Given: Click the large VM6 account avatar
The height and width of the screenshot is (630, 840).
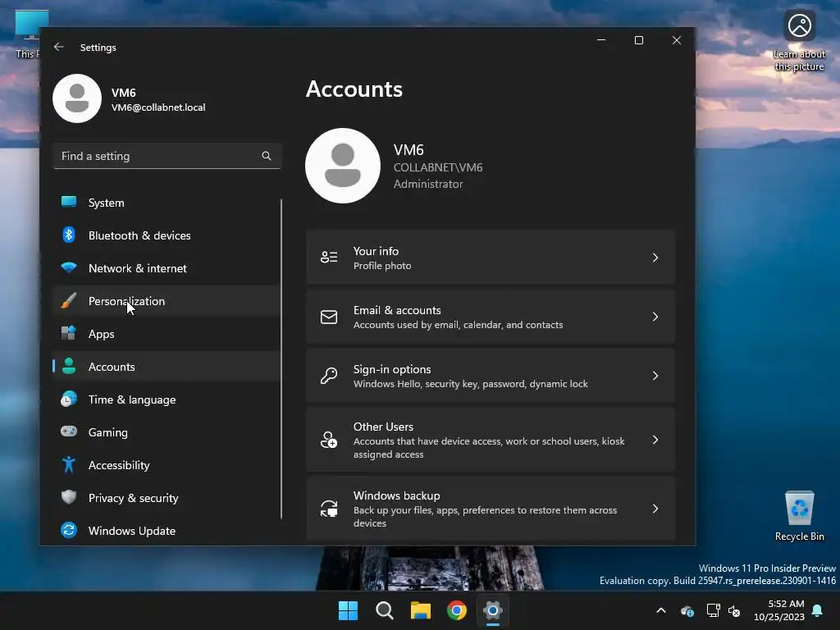Looking at the screenshot, I should tap(343, 166).
